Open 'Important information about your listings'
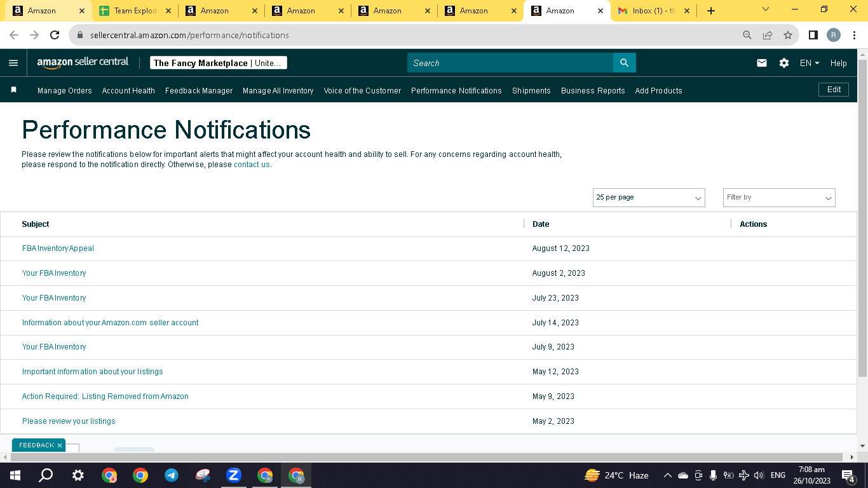Screen dimensions: 868x488 point(92,372)
